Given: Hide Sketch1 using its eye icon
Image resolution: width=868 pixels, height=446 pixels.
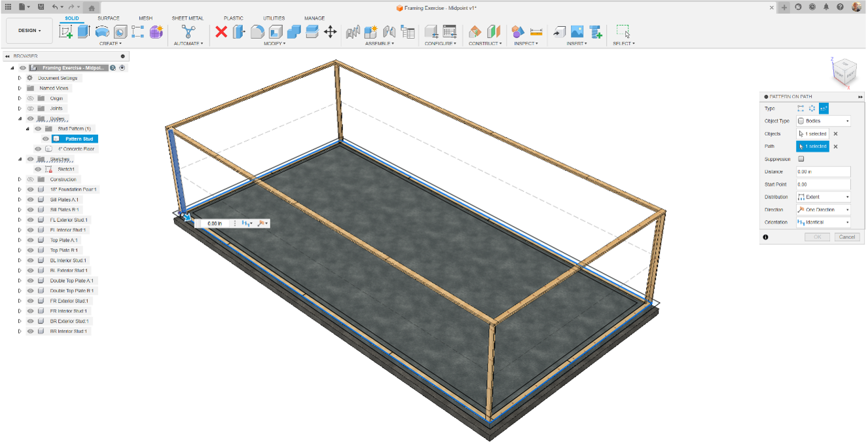Looking at the screenshot, I should click(38, 169).
